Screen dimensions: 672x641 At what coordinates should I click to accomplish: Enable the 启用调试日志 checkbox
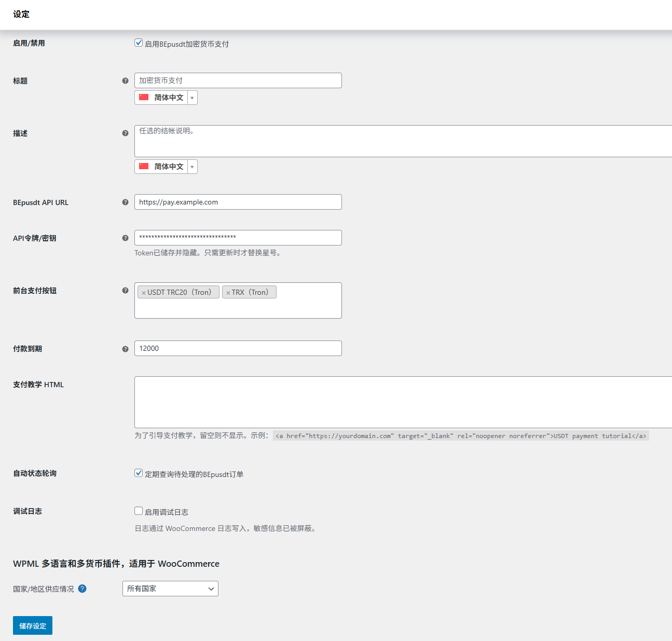(x=139, y=511)
